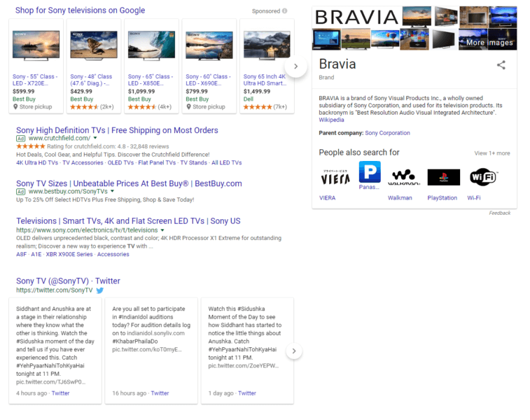Open Sony High Definition TVs Crutchfield ad
This screenshot has width=530, height=420.
(117, 130)
